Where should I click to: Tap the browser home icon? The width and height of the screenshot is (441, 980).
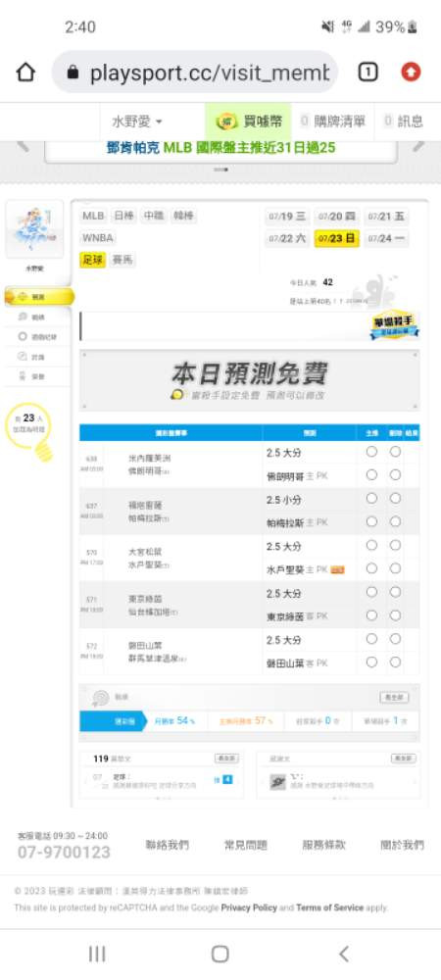[x=25, y=73]
